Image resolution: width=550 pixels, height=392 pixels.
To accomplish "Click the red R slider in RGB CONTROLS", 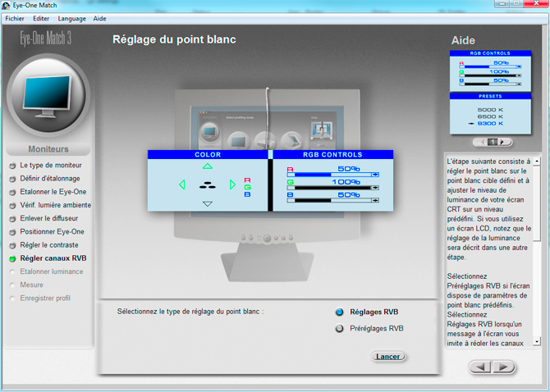I will click(333, 174).
